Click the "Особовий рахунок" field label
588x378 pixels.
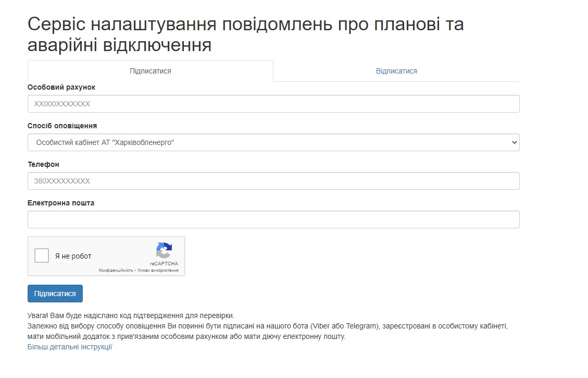tap(61, 87)
